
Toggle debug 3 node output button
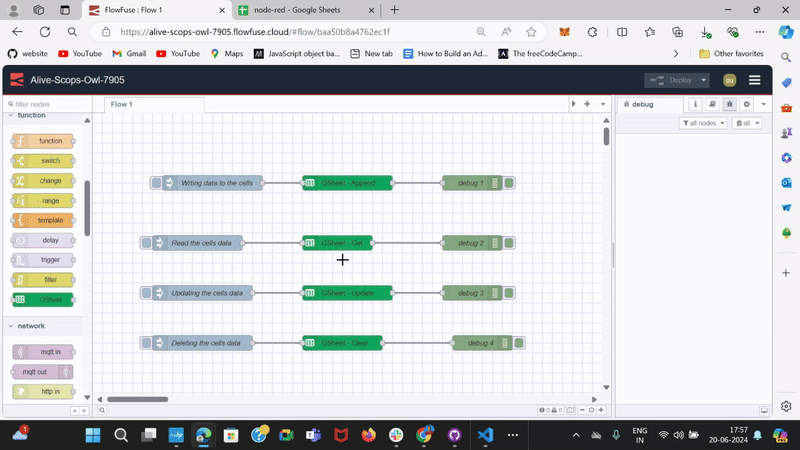pos(509,293)
